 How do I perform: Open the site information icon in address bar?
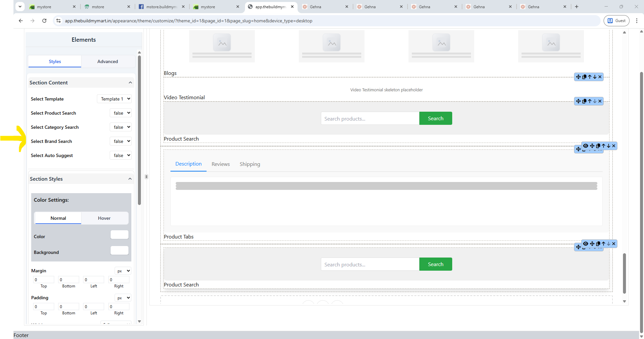tap(58, 21)
